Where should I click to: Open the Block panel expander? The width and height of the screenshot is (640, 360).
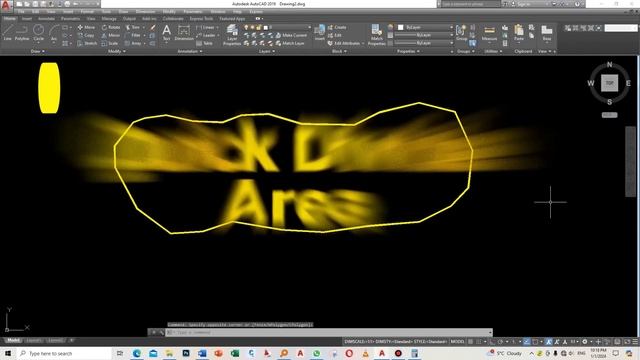tap(339, 51)
